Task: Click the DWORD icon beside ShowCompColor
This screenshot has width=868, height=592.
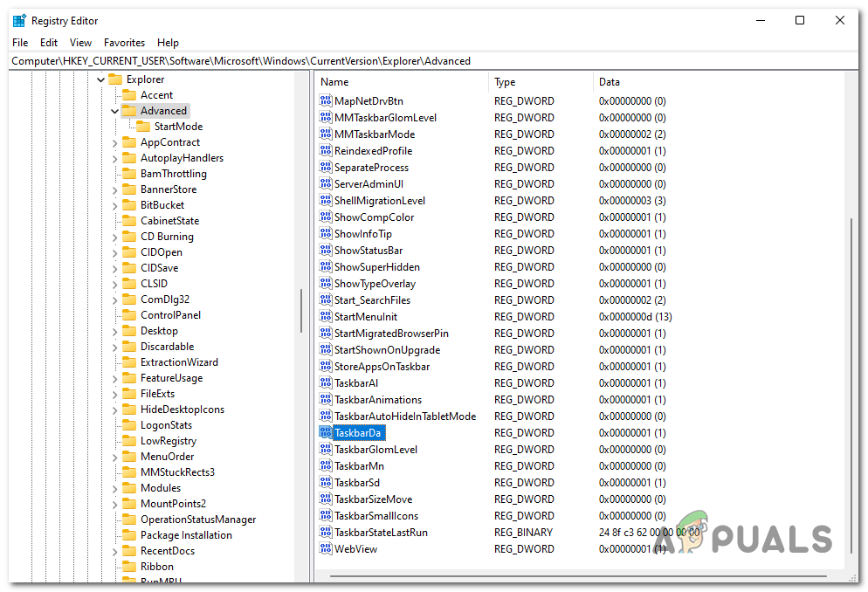Action: point(326,217)
